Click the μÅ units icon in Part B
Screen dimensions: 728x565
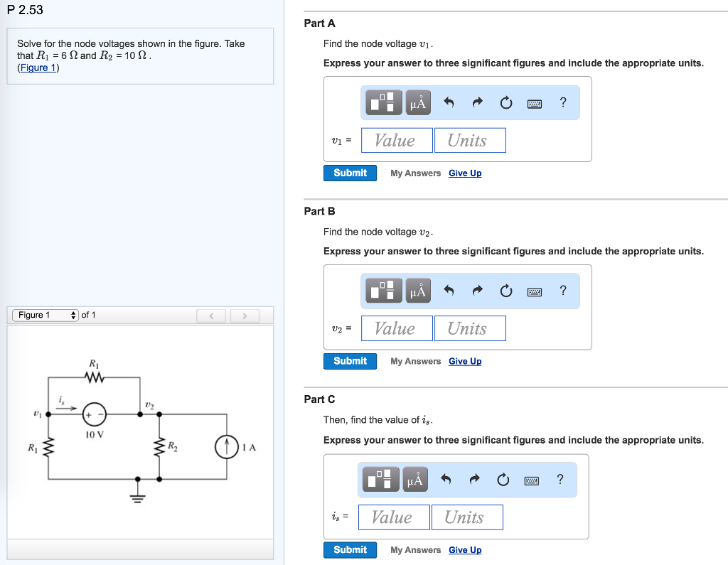(417, 290)
